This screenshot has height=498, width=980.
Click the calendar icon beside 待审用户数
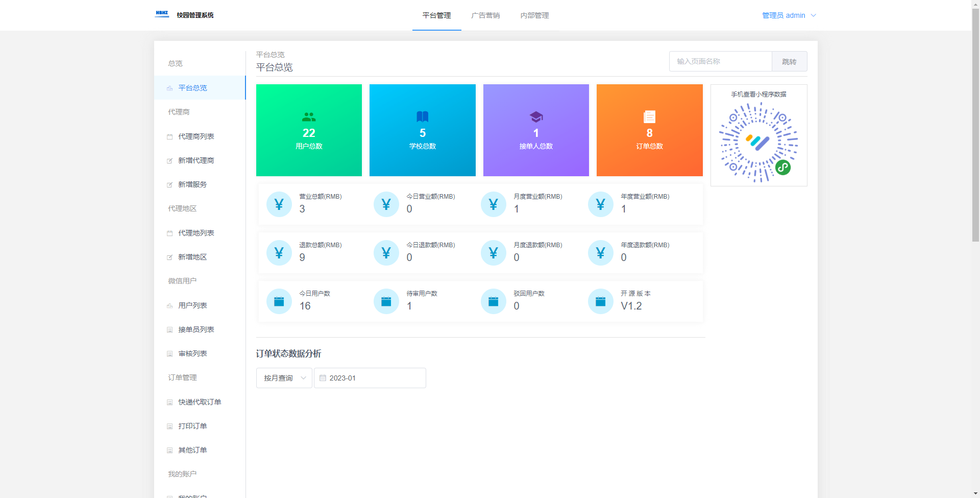(386, 301)
